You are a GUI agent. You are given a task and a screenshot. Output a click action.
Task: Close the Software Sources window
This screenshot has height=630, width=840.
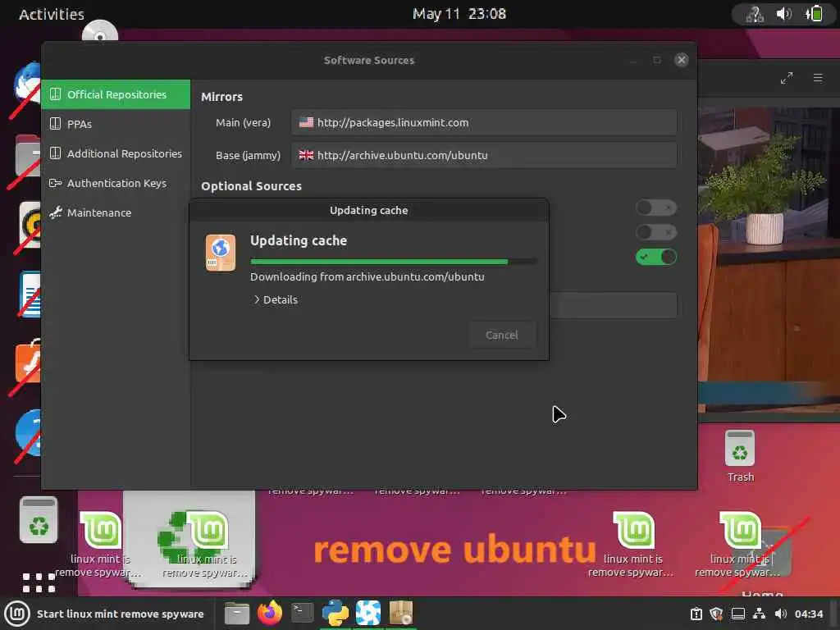tap(682, 60)
